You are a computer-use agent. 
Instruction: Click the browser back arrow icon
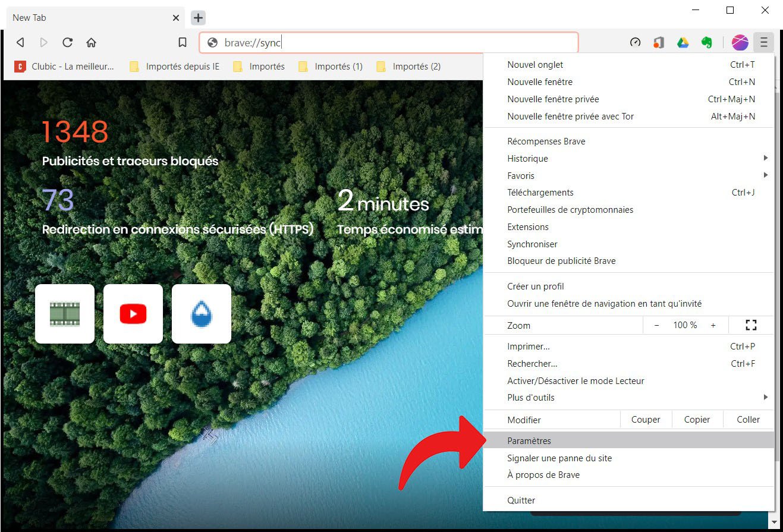(x=20, y=42)
